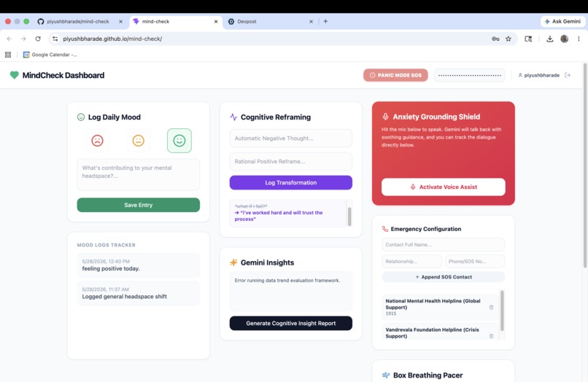Click the Emergency Configuration heading

coord(425,229)
